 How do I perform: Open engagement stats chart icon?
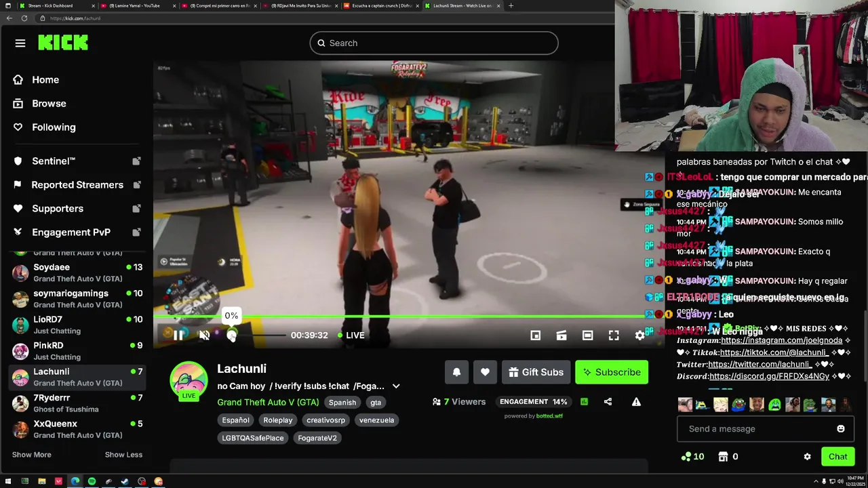click(x=584, y=401)
